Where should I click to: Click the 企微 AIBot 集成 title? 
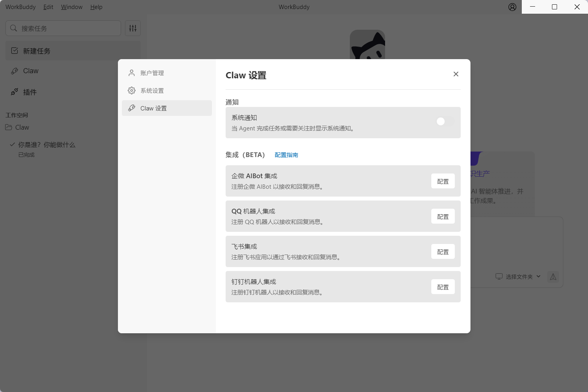pyautogui.click(x=254, y=176)
